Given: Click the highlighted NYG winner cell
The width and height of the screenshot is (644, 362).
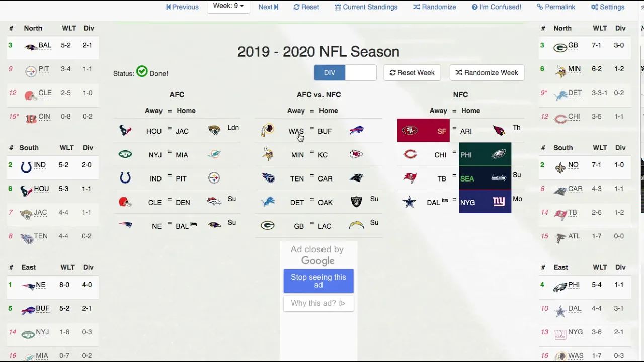Looking at the screenshot, I should point(485,202).
